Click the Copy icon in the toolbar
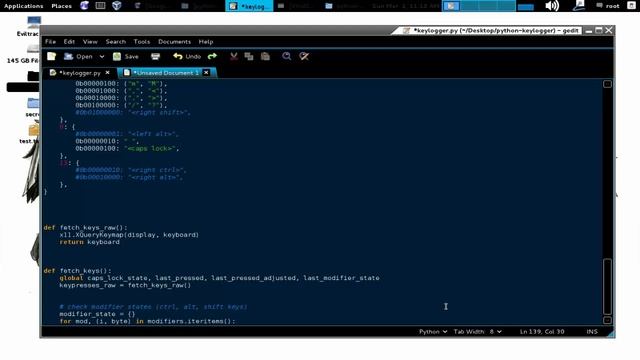The width and height of the screenshot is (640, 360). pos(249,56)
